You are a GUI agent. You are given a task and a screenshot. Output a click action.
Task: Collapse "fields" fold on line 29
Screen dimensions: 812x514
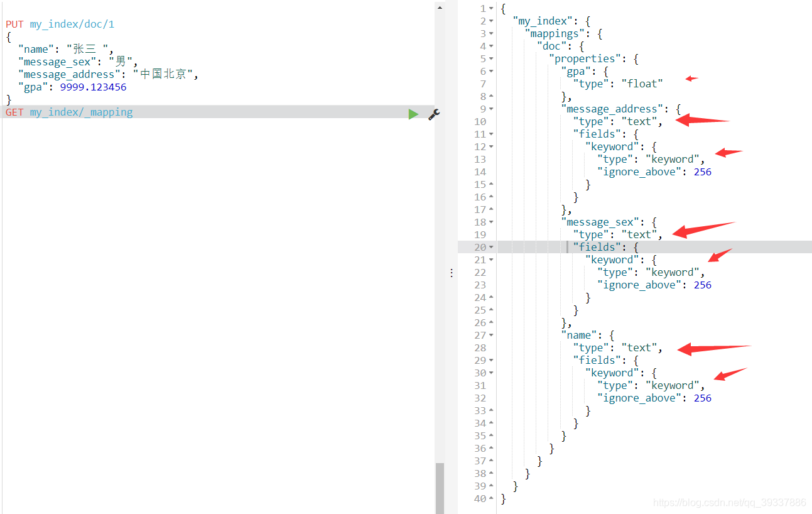click(x=491, y=361)
